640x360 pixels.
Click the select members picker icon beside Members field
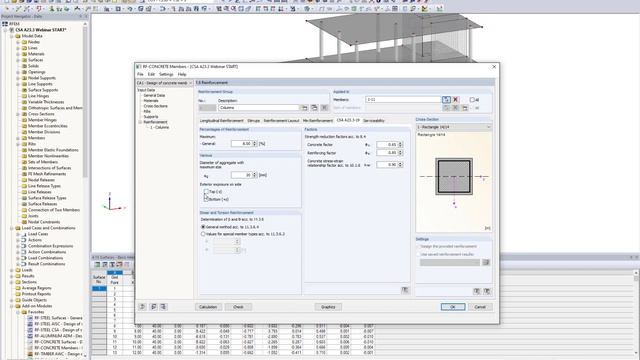click(446, 100)
